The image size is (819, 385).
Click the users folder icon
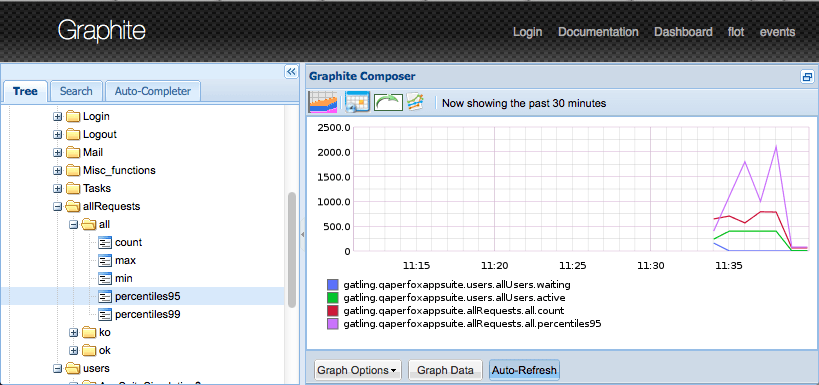[73, 368]
